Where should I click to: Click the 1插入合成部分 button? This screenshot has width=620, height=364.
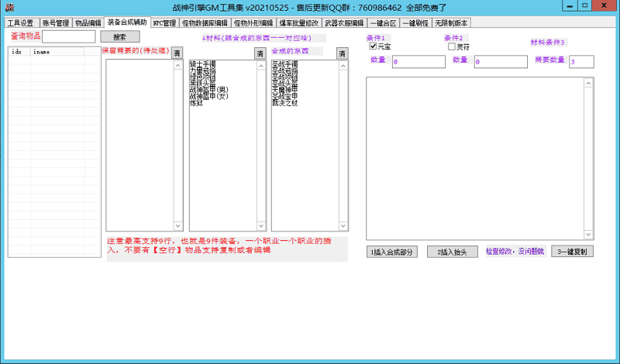click(394, 252)
